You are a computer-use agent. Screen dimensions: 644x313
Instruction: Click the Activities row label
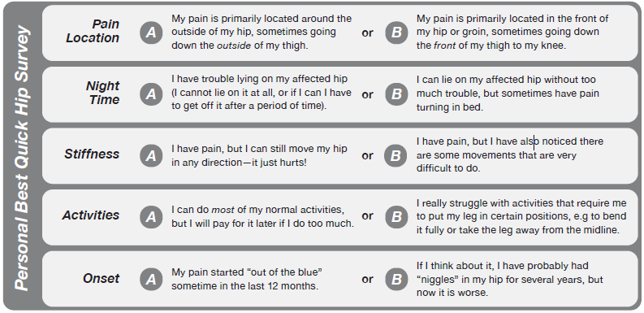91,215
